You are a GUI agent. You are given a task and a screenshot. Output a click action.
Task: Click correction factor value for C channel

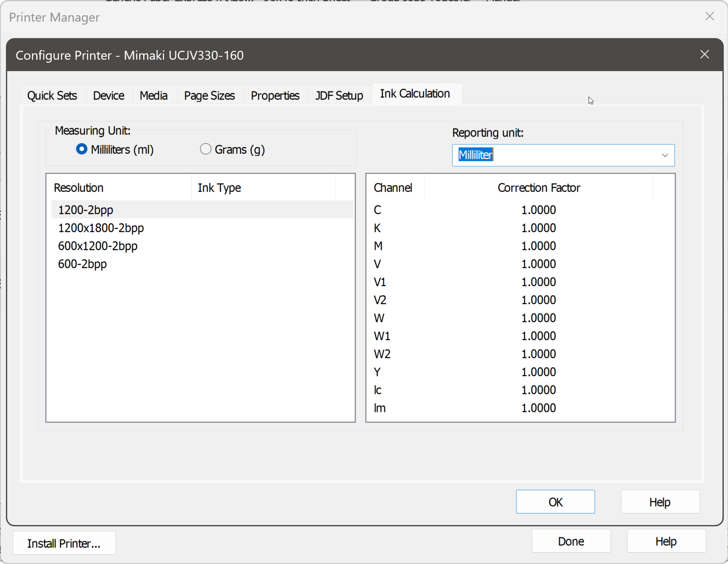pyautogui.click(x=539, y=210)
